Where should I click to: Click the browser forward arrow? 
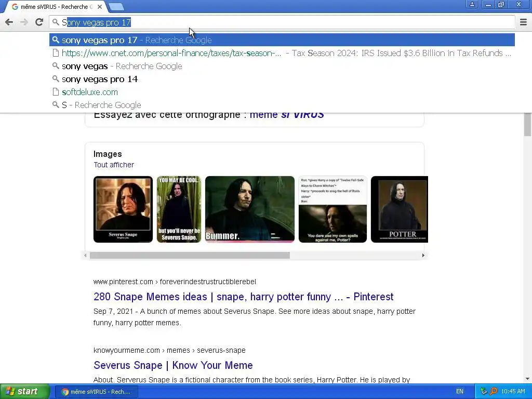tap(24, 22)
